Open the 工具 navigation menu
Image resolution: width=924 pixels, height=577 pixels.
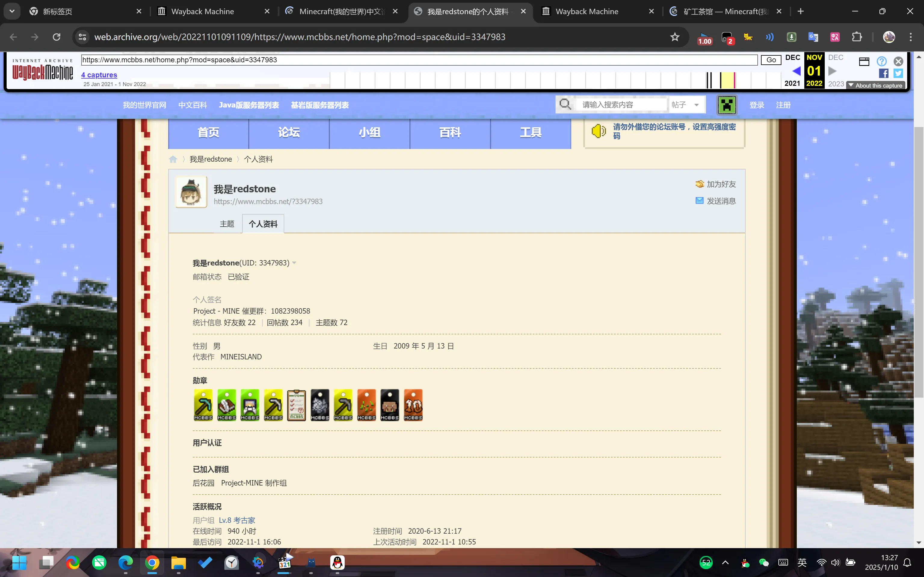(531, 132)
